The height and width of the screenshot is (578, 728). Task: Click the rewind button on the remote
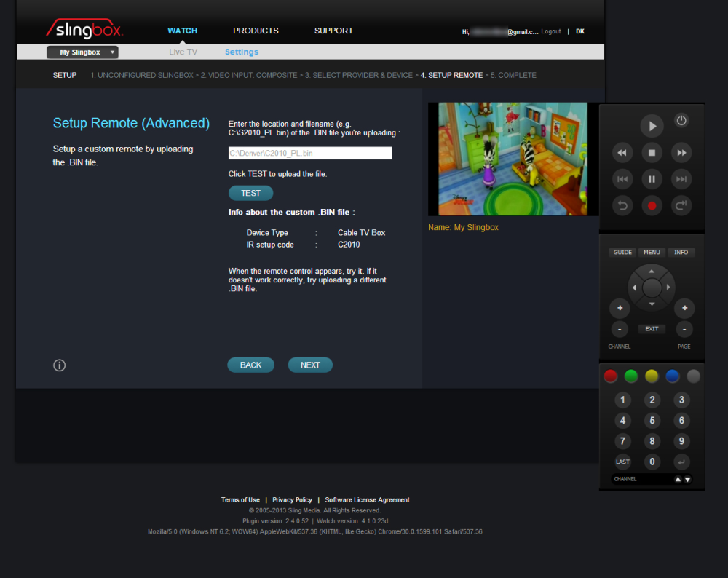coord(622,153)
